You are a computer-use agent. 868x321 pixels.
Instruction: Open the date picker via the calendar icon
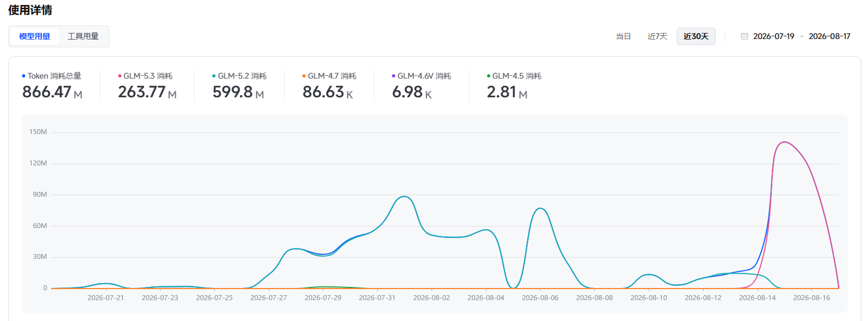point(744,36)
